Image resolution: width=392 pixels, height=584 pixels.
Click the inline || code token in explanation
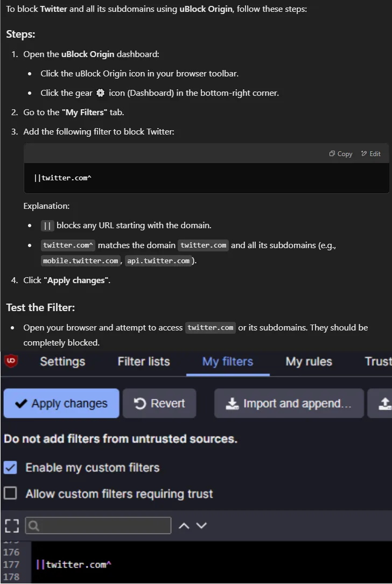(47, 226)
